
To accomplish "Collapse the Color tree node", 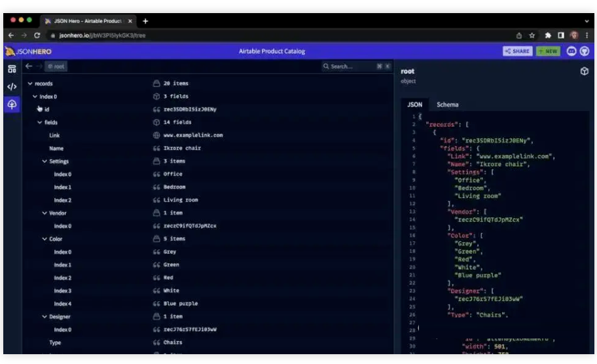I will pos(45,239).
